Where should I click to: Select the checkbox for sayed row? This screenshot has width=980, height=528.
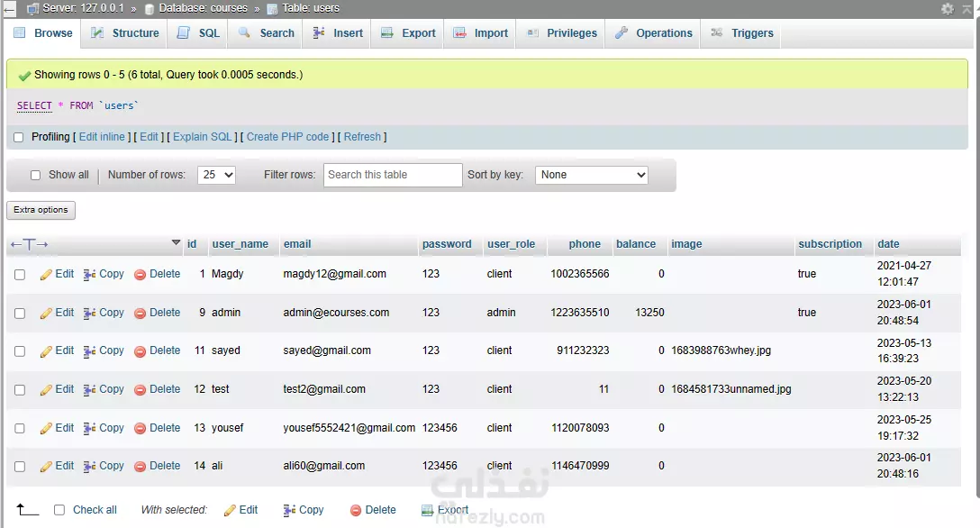click(20, 351)
